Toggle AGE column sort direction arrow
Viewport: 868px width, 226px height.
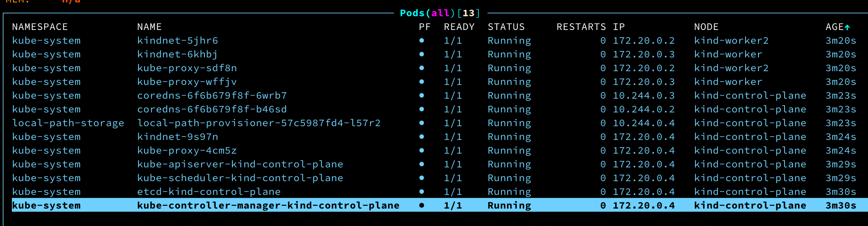pos(848,26)
